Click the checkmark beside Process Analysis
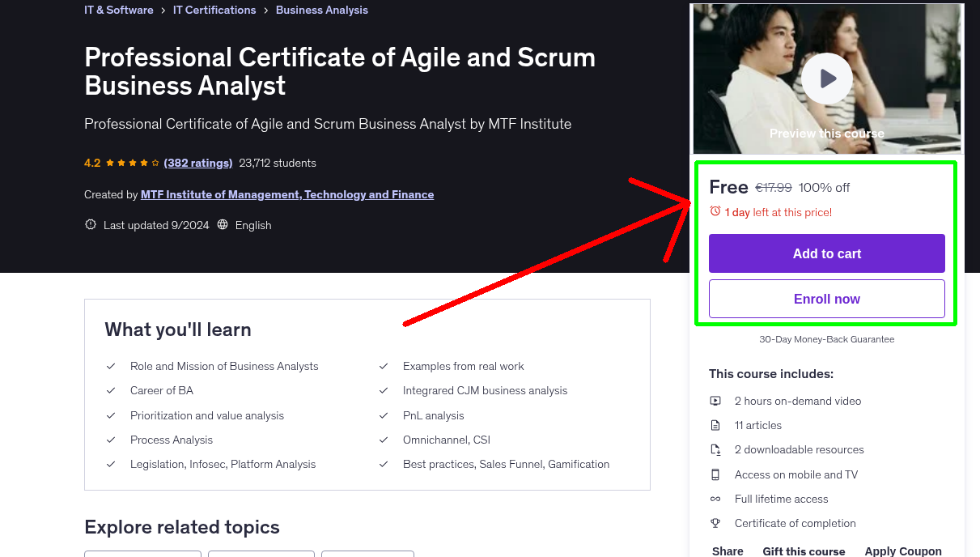The image size is (980, 557). click(111, 440)
